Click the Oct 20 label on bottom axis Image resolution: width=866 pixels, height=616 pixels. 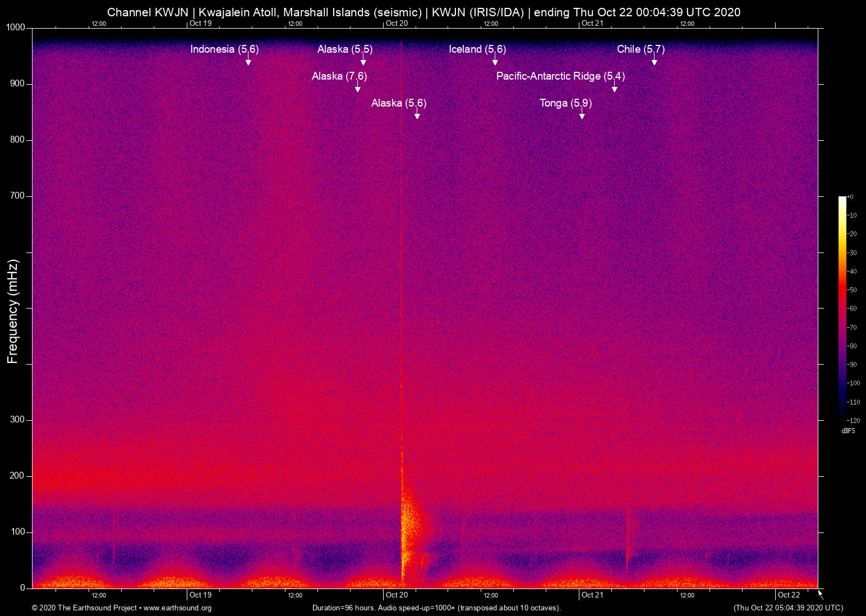(397, 595)
